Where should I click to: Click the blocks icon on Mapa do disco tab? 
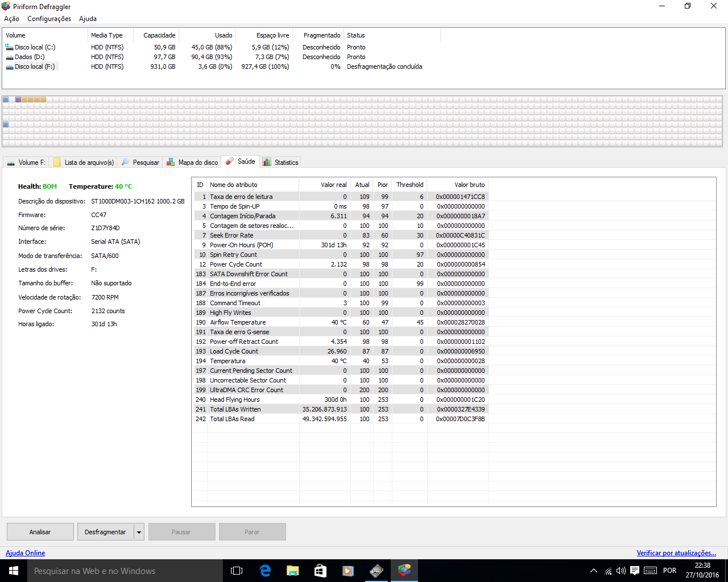pyautogui.click(x=171, y=162)
